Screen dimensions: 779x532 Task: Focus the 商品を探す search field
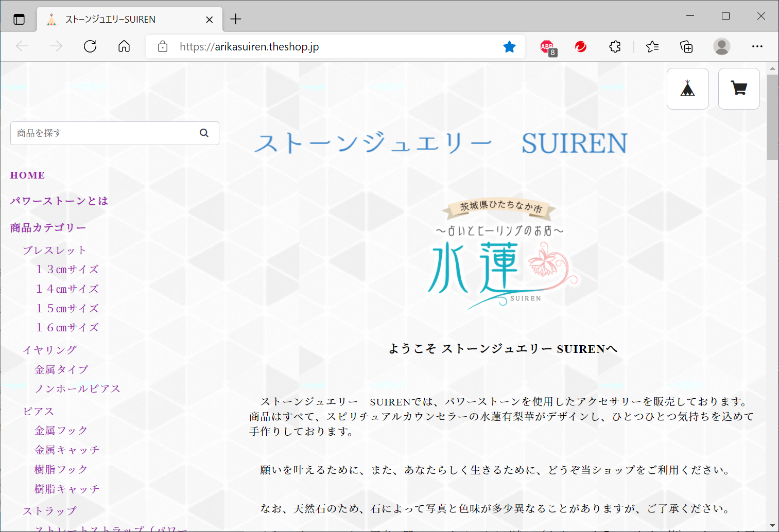103,133
